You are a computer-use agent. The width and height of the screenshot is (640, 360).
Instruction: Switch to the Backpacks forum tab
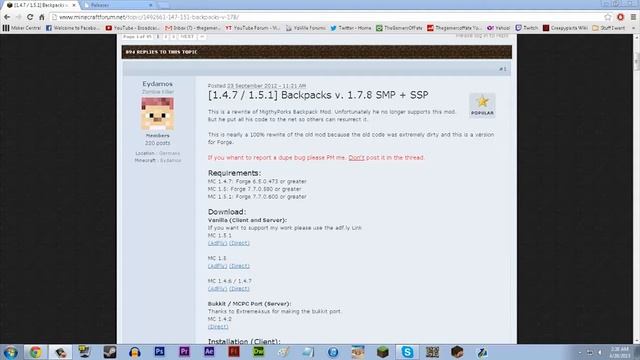coord(40,5)
